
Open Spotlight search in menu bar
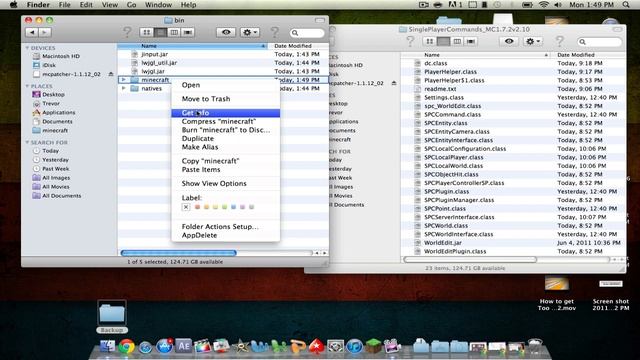[x=626, y=5]
